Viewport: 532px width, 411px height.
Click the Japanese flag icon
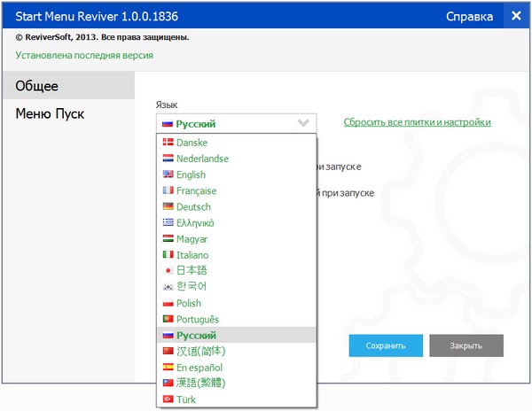pos(168,270)
